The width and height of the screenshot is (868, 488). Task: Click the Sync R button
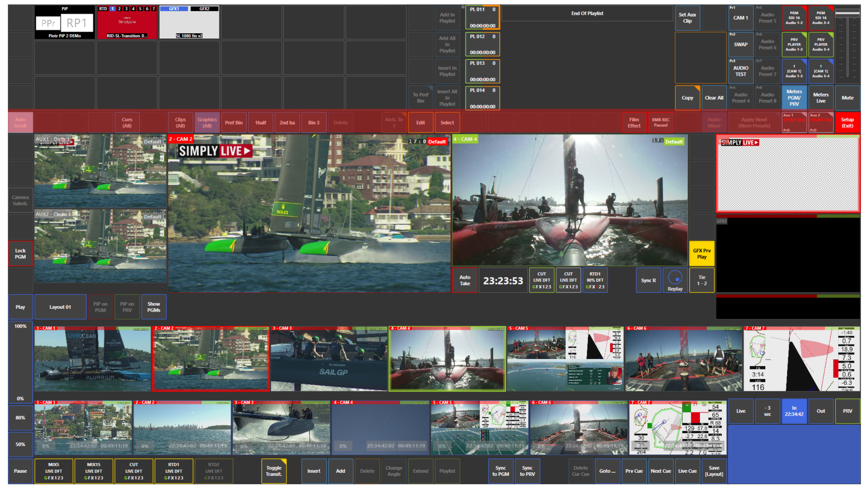pyautogui.click(x=648, y=280)
